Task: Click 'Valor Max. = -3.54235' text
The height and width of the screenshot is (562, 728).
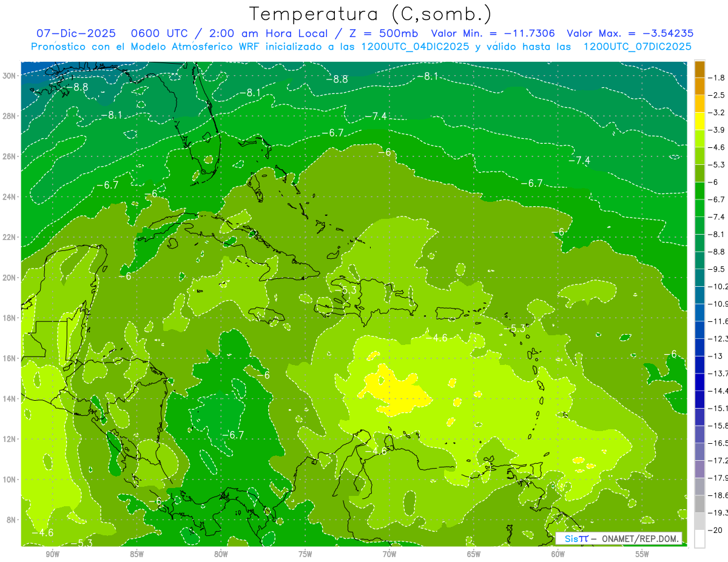Action: pos(630,33)
